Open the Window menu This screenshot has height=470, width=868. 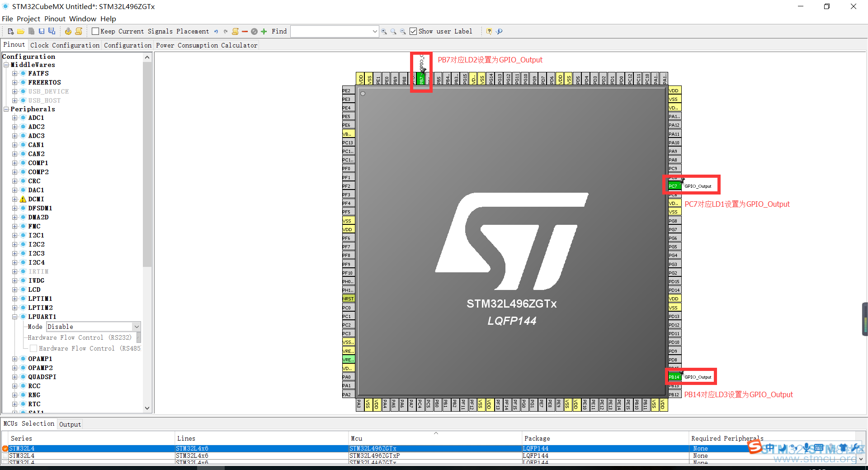tap(83, 19)
